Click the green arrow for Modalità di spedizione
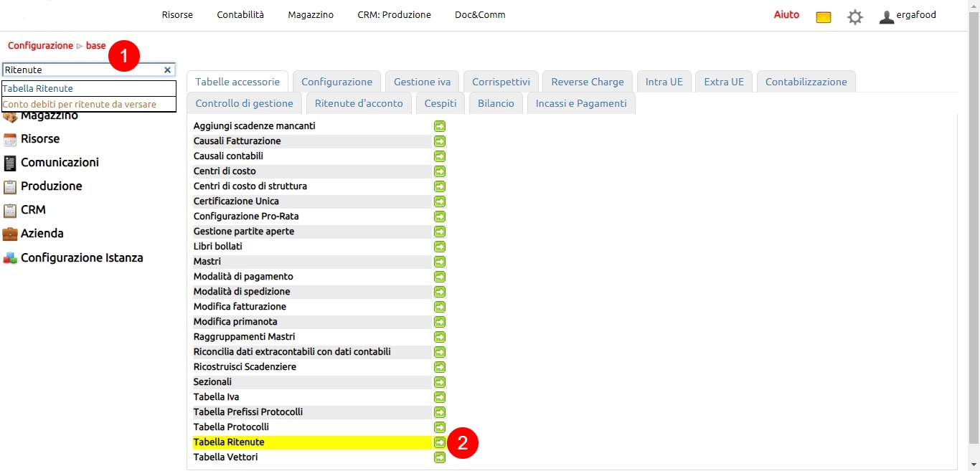 pos(440,292)
